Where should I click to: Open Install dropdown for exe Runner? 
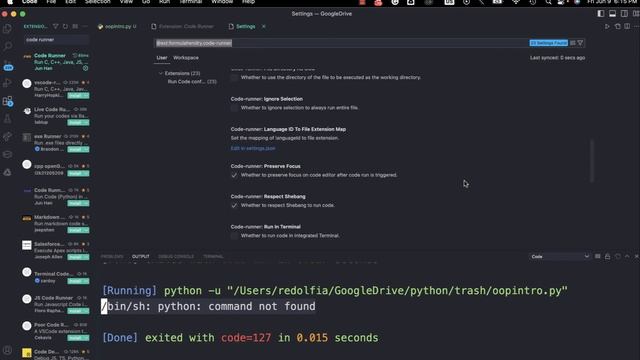point(87,149)
